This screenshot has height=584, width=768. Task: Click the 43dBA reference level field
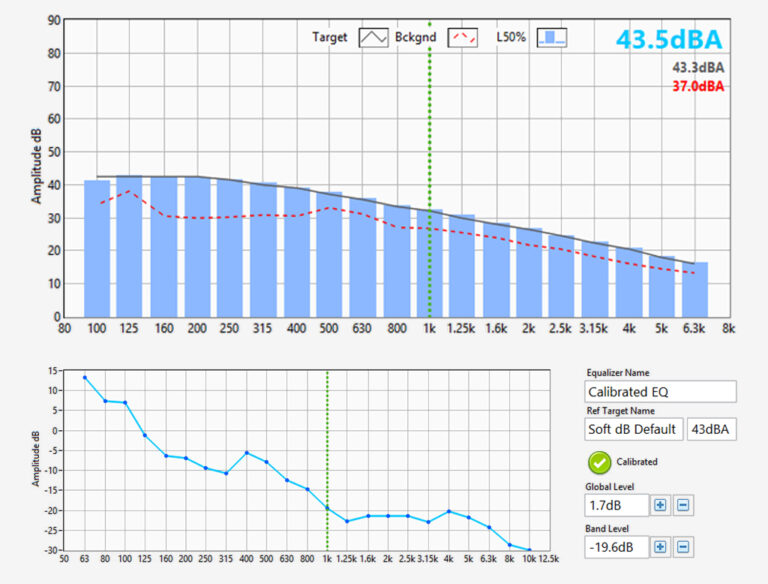[x=711, y=430]
